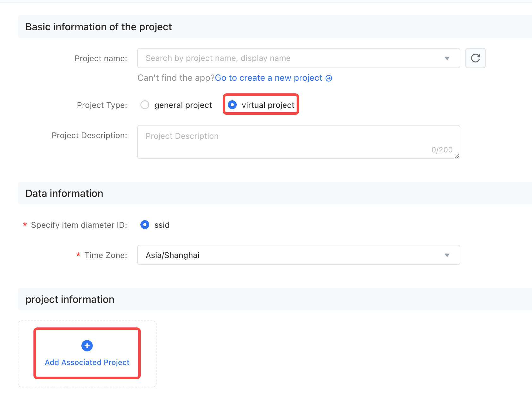Click the Project Type label

point(102,105)
